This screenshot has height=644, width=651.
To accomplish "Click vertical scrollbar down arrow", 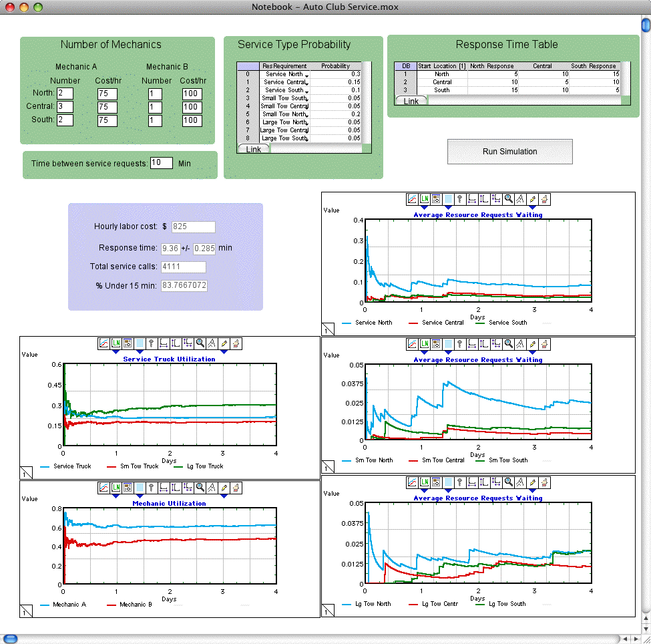I will point(646,629).
